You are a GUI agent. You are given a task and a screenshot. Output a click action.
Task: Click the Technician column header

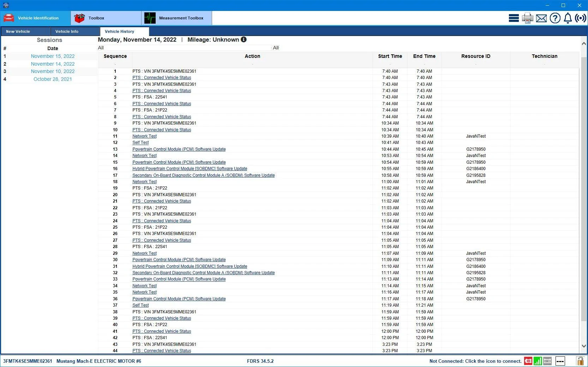545,56
